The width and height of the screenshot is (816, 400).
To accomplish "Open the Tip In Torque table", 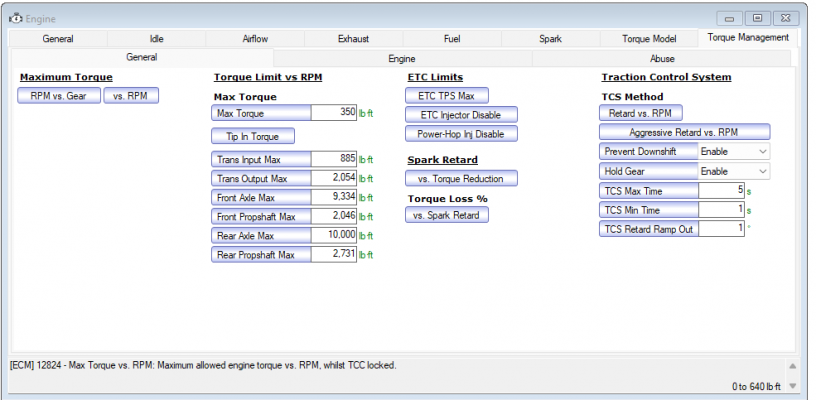I will click(253, 136).
